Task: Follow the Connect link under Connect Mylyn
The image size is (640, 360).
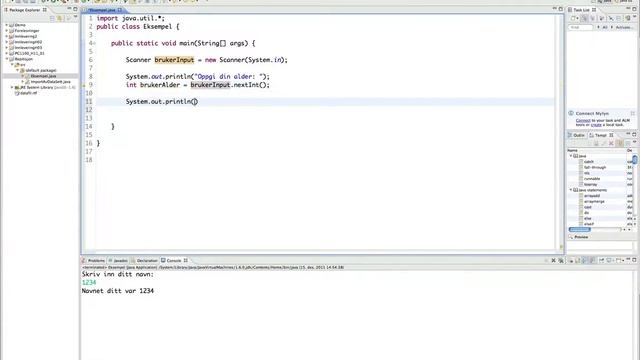Action: tap(583, 120)
